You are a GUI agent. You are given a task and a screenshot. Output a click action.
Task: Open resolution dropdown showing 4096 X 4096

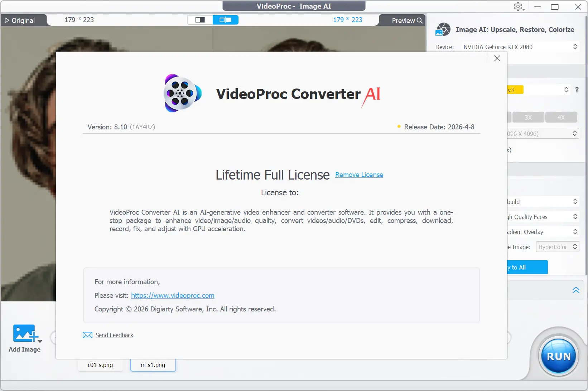tap(543, 134)
